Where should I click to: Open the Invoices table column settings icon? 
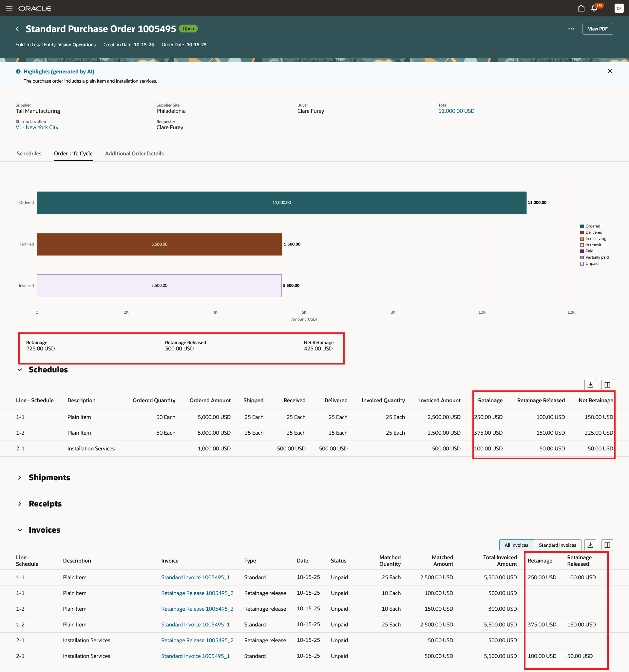pos(607,545)
